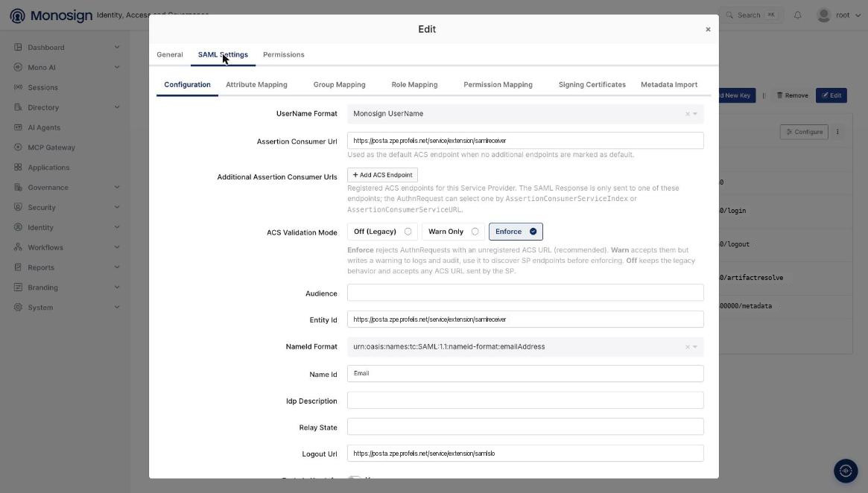Expand the Identity menu chevron
This screenshot has width=868, height=493.
pos(117,227)
